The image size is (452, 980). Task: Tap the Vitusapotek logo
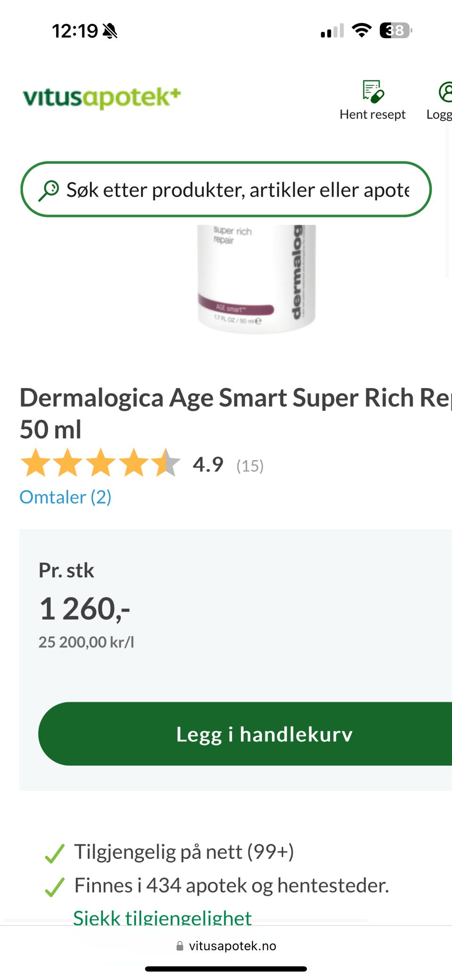click(102, 97)
